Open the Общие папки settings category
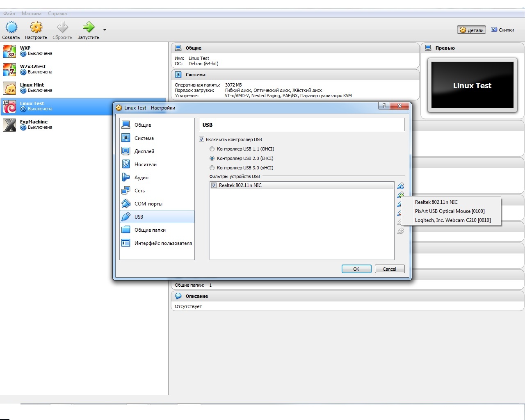This screenshot has height=420, width=525. [x=157, y=230]
